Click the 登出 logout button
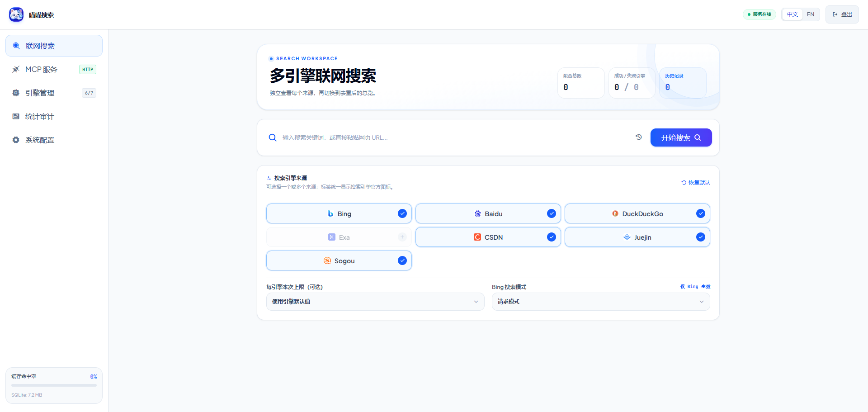Screen dimensions: 868x412 tap(842, 14)
